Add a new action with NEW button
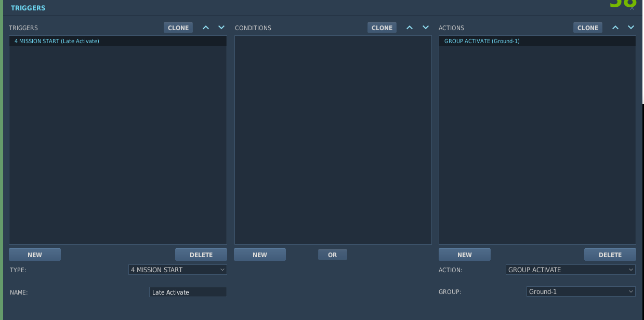This screenshot has height=320, width=644. pos(465,255)
